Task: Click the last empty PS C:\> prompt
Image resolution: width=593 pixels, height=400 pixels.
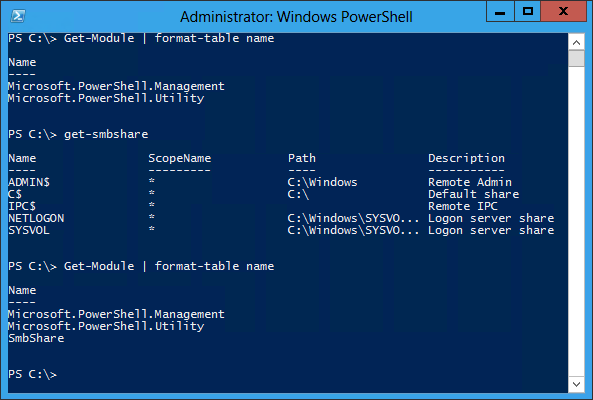Action: coord(33,374)
